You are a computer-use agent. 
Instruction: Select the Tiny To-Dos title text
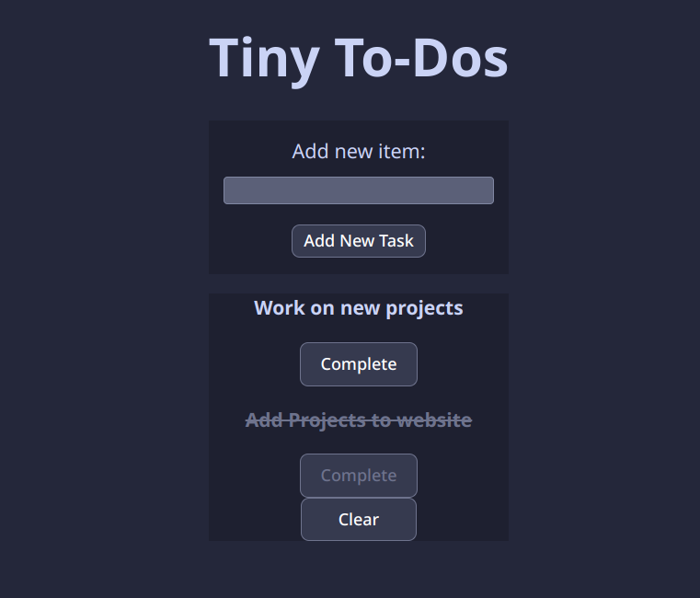click(359, 59)
